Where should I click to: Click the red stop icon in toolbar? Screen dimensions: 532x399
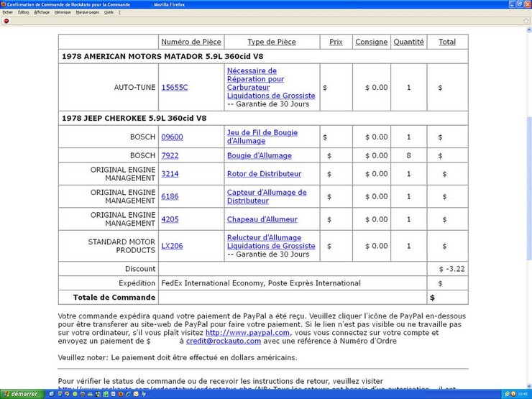tap(6, 21)
